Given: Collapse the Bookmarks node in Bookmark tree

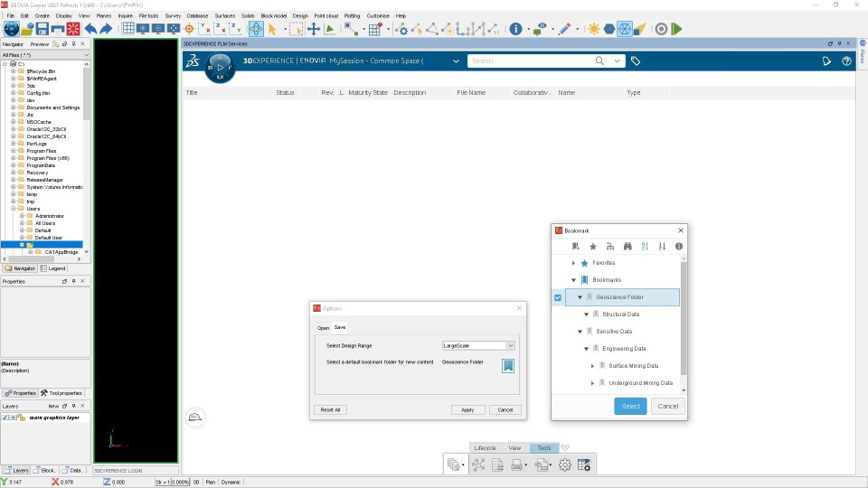Looking at the screenshot, I should tap(573, 280).
